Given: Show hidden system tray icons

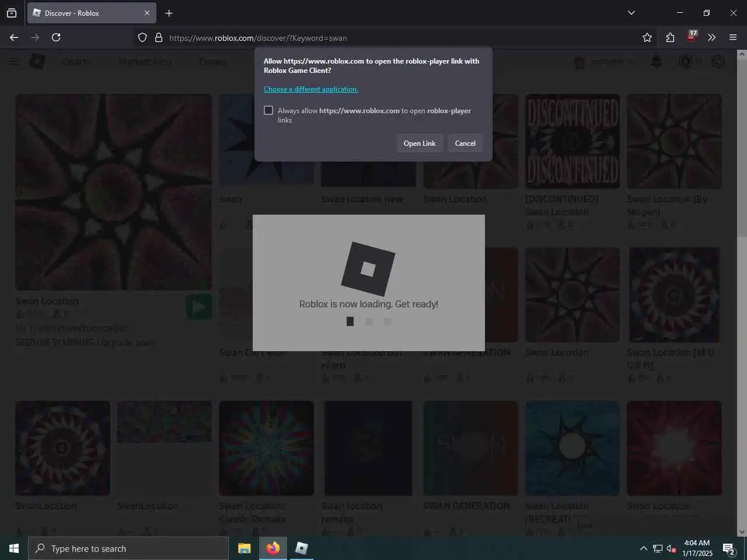Looking at the screenshot, I should coord(643,548).
